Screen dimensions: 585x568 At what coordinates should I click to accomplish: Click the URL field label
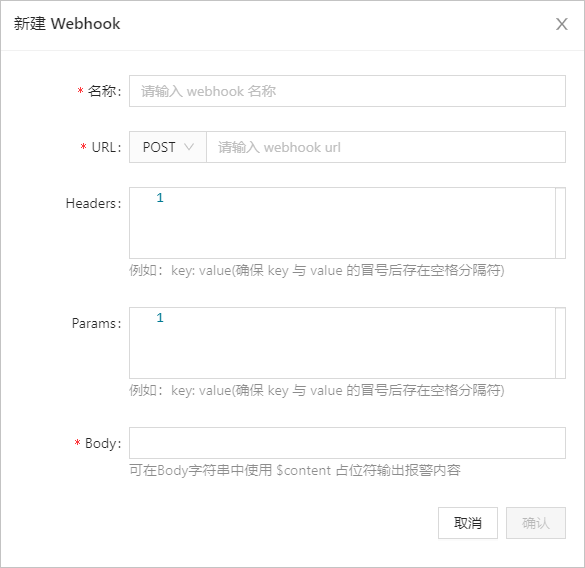click(106, 147)
